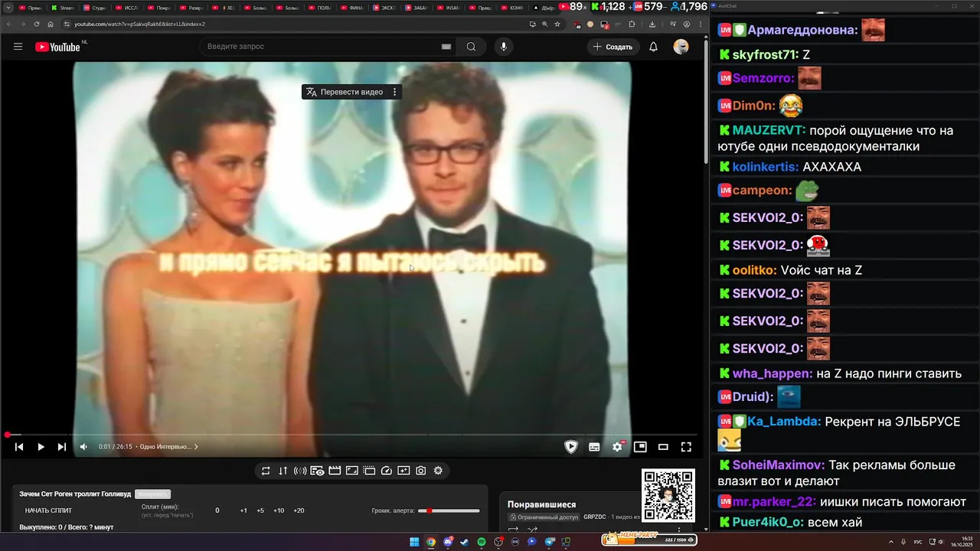Start voice search with microphone icon
Viewport: 980px width, 551px height.
(x=504, y=47)
